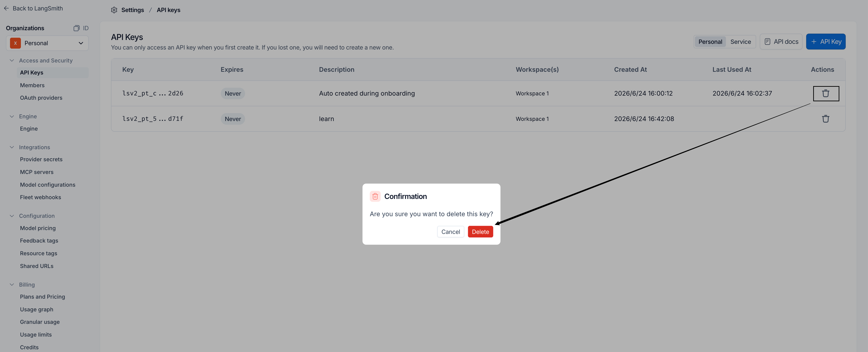Image resolution: width=868 pixels, height=352 pixels.
Task: Open Model configurations page
Action: (x=48, y=185)
